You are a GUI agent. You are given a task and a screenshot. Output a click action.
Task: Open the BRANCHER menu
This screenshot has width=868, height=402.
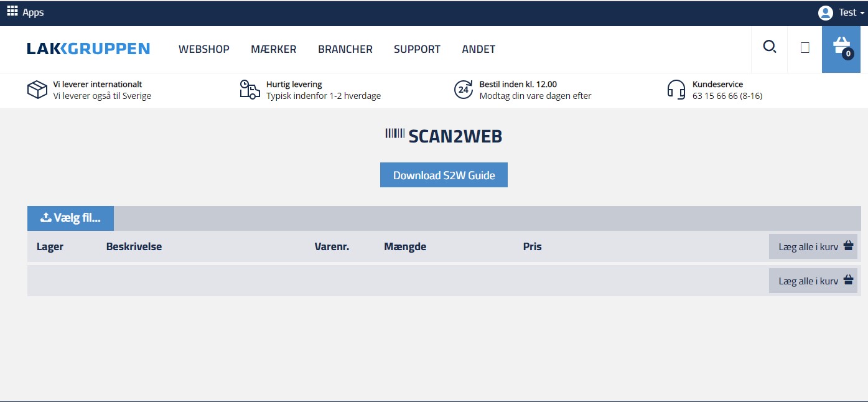pos(345,49)
